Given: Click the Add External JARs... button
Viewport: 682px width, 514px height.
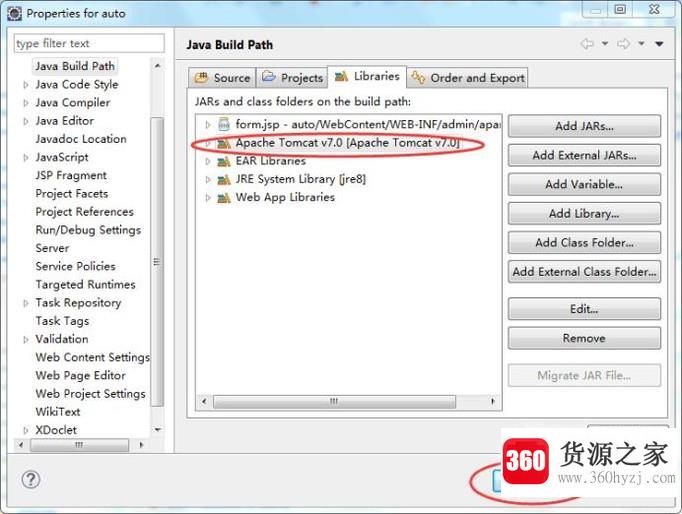Looking at the screenshot, I should point(584,155).
